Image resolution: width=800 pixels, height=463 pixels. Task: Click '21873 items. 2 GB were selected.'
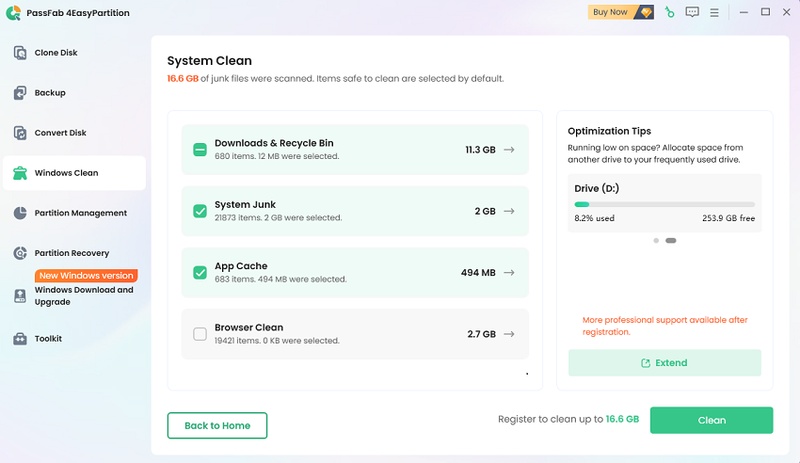point(278,217)
